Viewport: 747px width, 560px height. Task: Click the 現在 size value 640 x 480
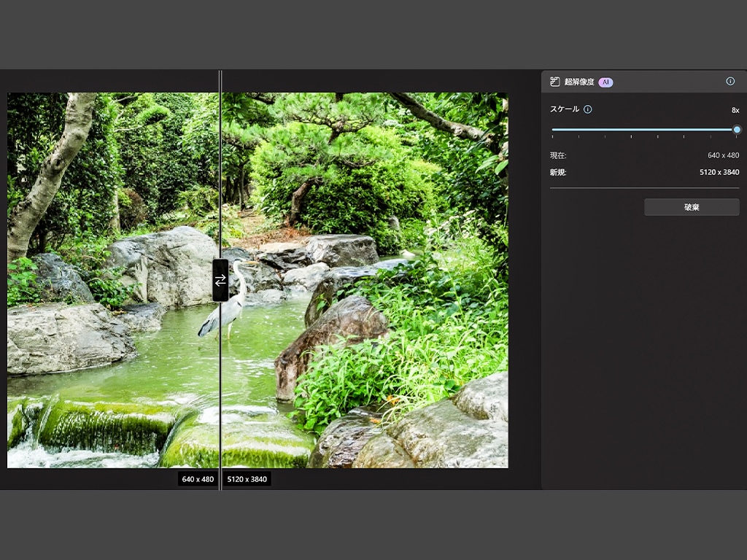(x=723, y=155)
